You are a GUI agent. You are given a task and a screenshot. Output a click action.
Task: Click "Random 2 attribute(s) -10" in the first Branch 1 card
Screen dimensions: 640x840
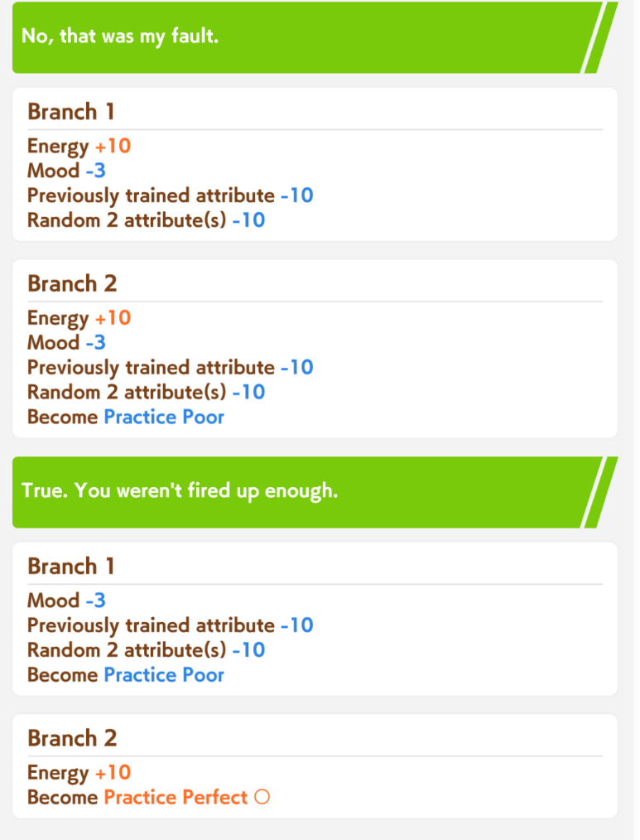coord(147,221)
